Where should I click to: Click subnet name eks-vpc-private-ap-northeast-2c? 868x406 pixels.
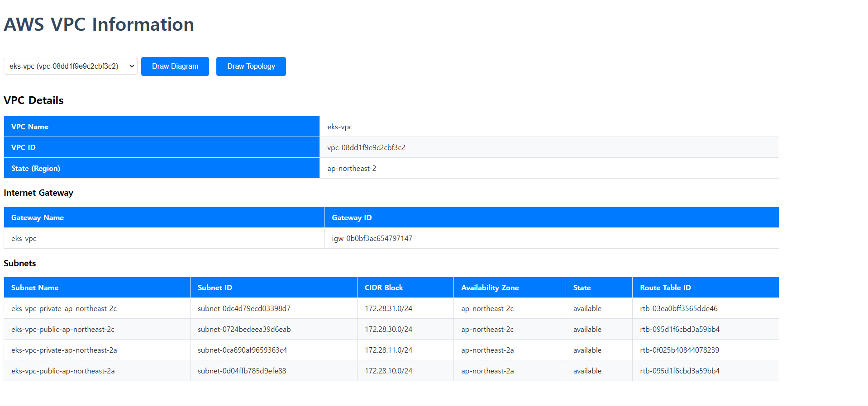tap(64, 308)
